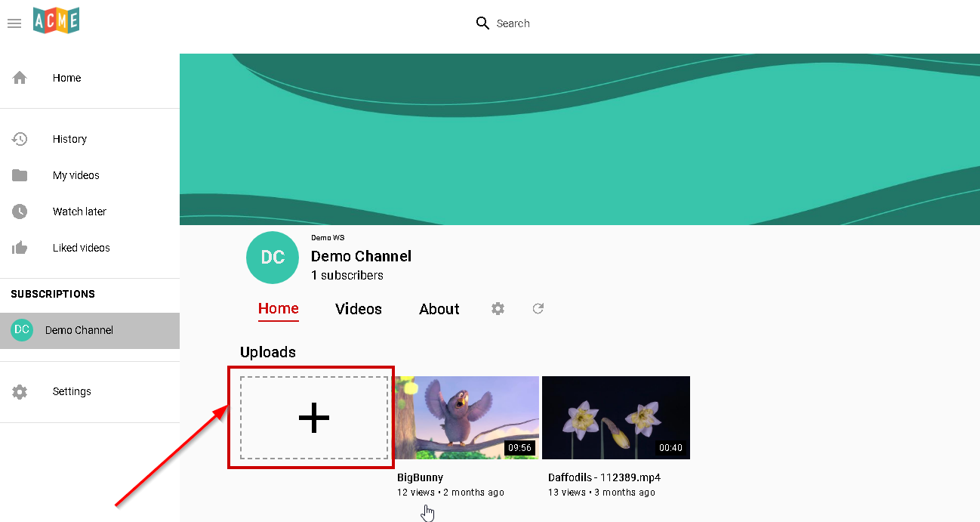Click the History clock icon
This screenshot has width=980, height=522.
click(x=20, y=139)
